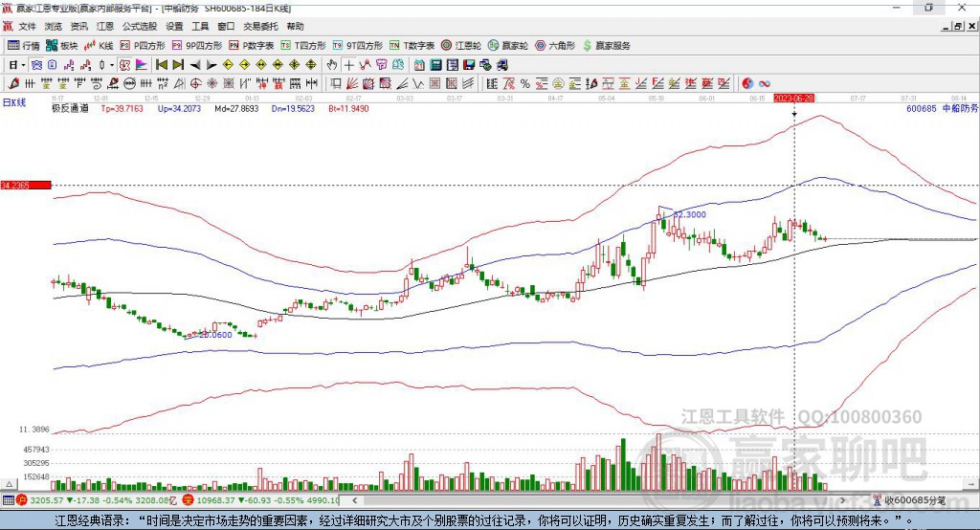The width and height of the screenshot is (980, 530).
Task: Open the 设置 menu
Action: (x=174, y=26)
